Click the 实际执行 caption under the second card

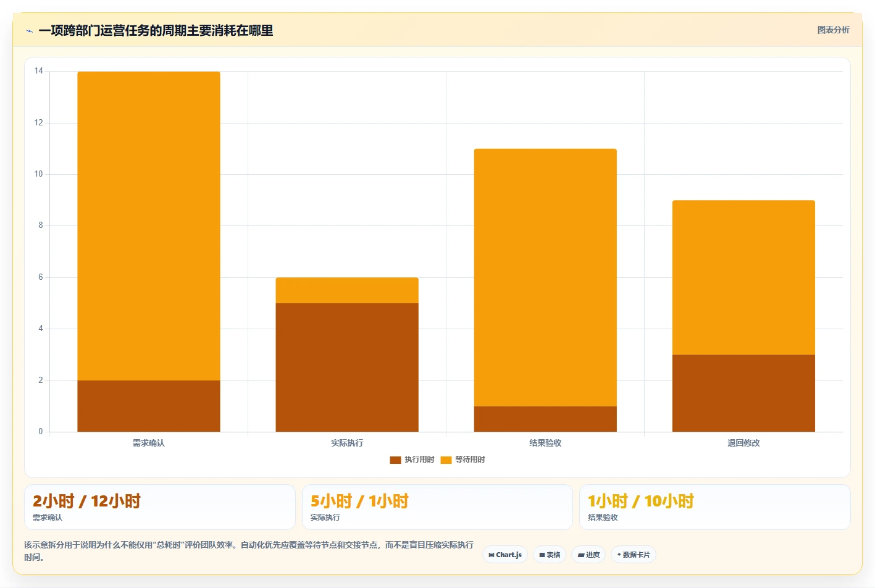coord(325,518)
